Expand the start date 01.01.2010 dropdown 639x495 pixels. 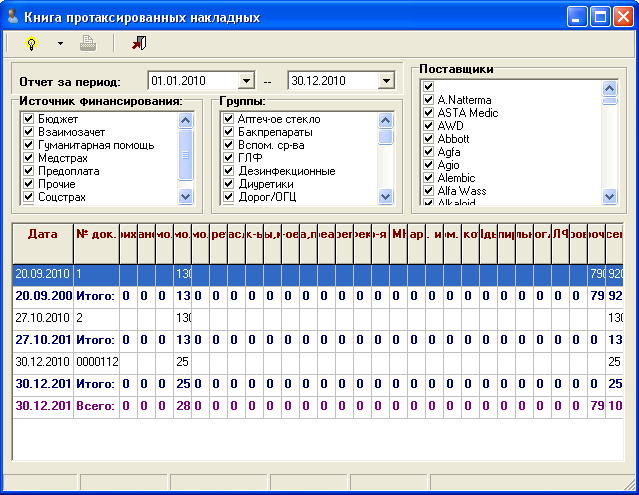click(x=247, y=81)
